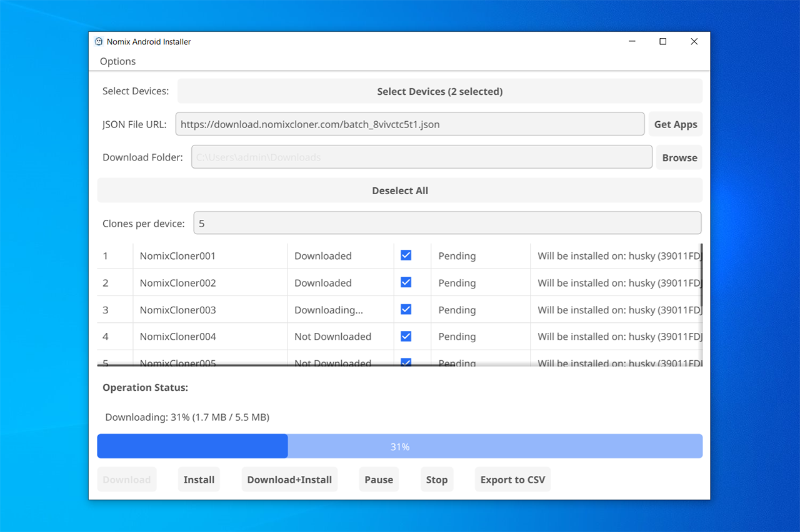Click the Deselect All button
This screenshot has height=532, width=800.
click(x=399, y=190)
